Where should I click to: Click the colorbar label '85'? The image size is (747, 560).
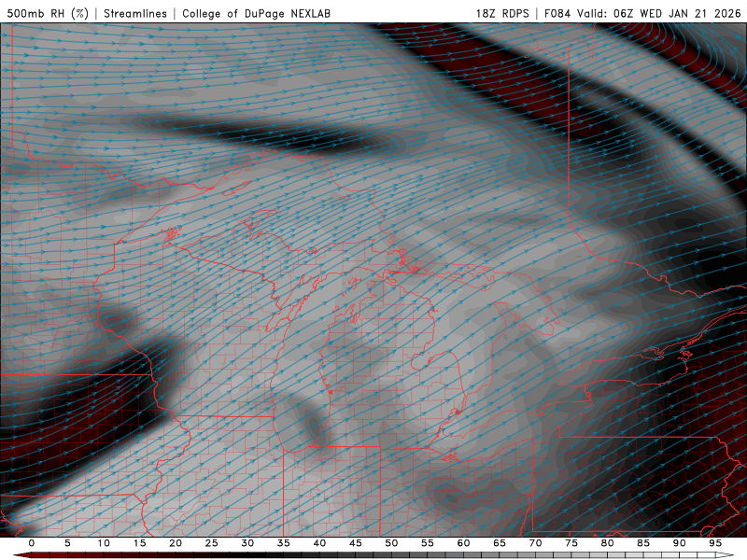[643, 543]
